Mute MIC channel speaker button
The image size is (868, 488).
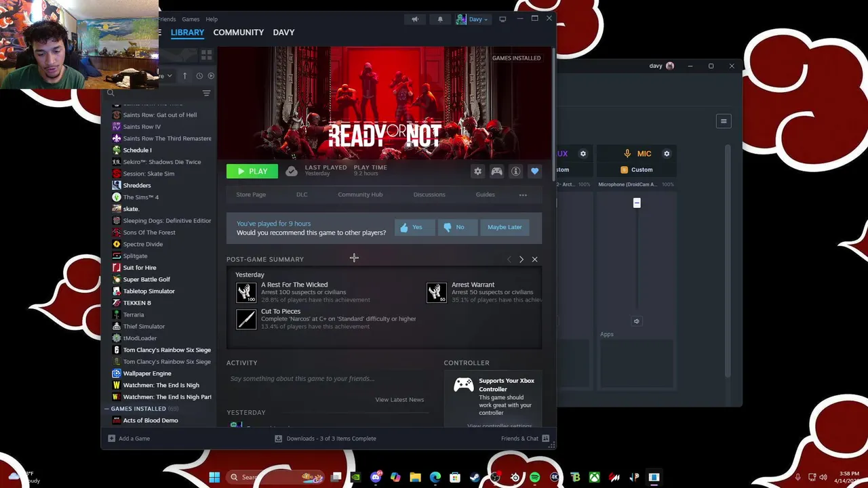click(636, 321)
